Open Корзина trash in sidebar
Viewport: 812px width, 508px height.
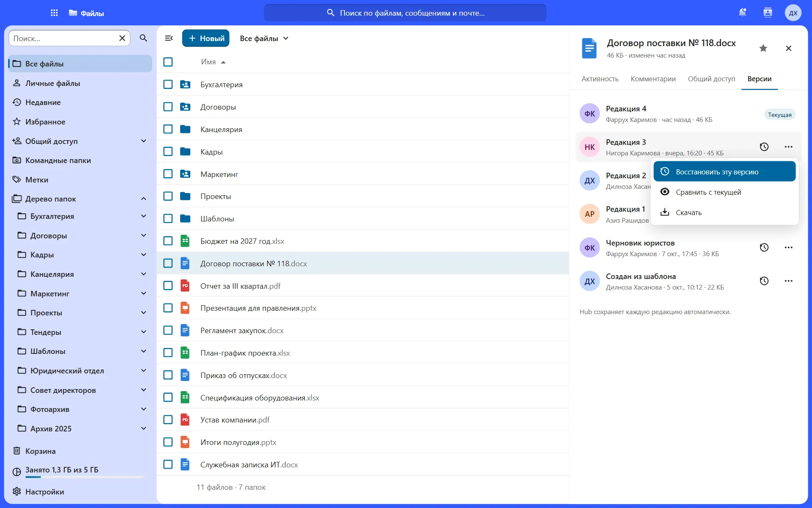point(80,451)
